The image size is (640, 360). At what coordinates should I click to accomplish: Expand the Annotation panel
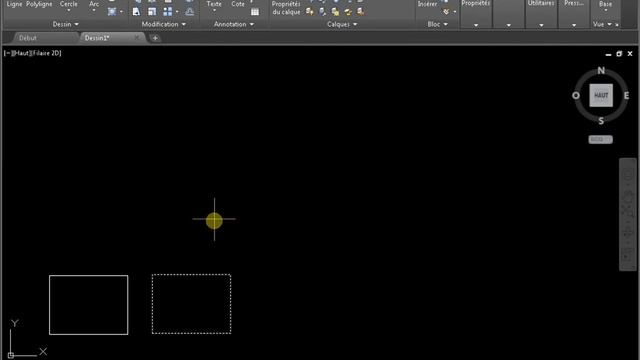(x=234, y=24)
